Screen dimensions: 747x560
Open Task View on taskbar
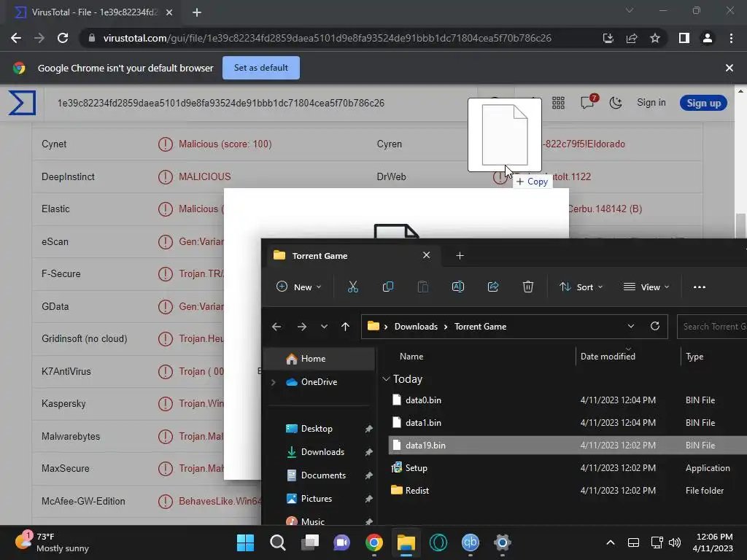310,542
